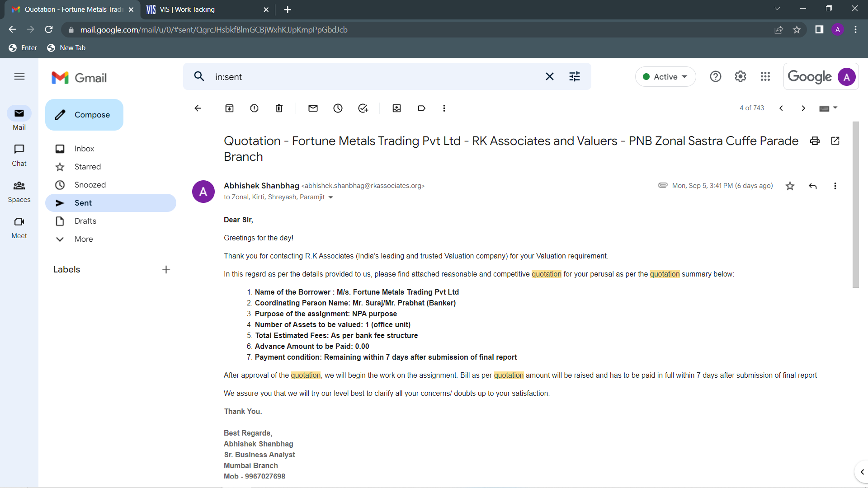Image resolution: width=868 pixels, height=488 pixels.
Task: Open the Google apps grid
Action: click(765, 76)
